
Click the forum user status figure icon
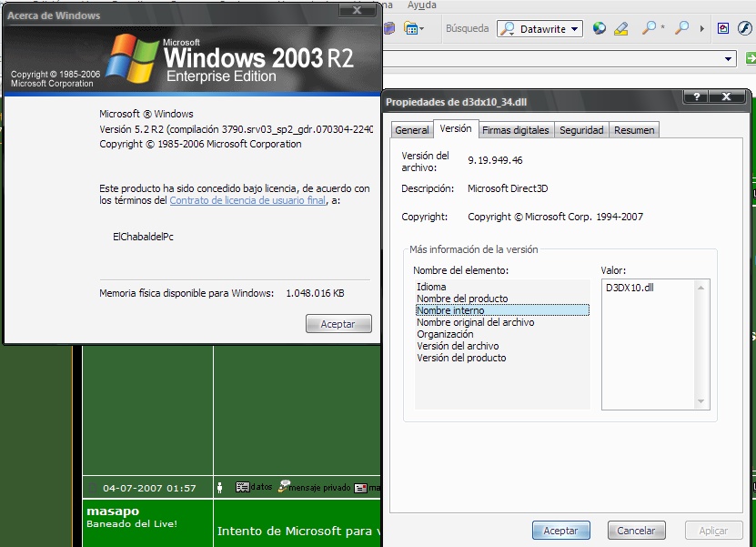(x=220, y=488)
